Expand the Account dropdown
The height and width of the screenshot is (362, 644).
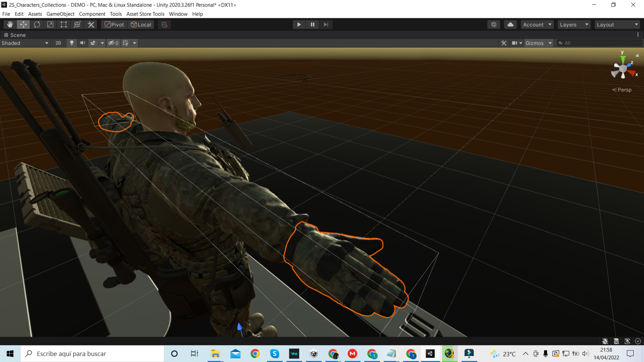click(x=537, y=25)
